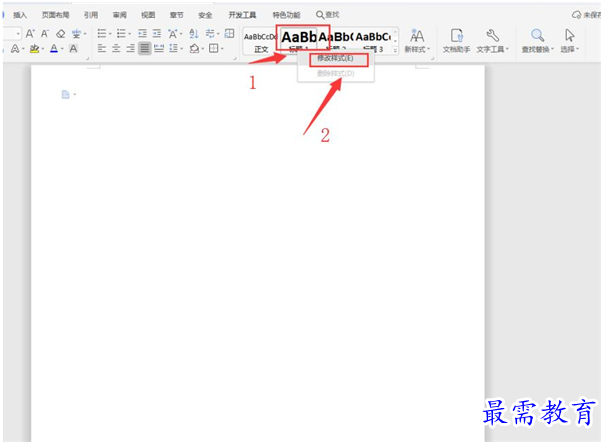
Task: Open font color dropdown arrow
Action: tap(62, 49)
